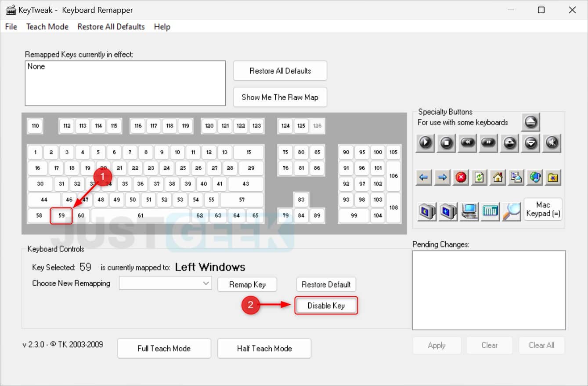Select key 16 on the keyboard map
Image resolution: width=588 pixels, height=386 pixels.
(x=37, y=168)
